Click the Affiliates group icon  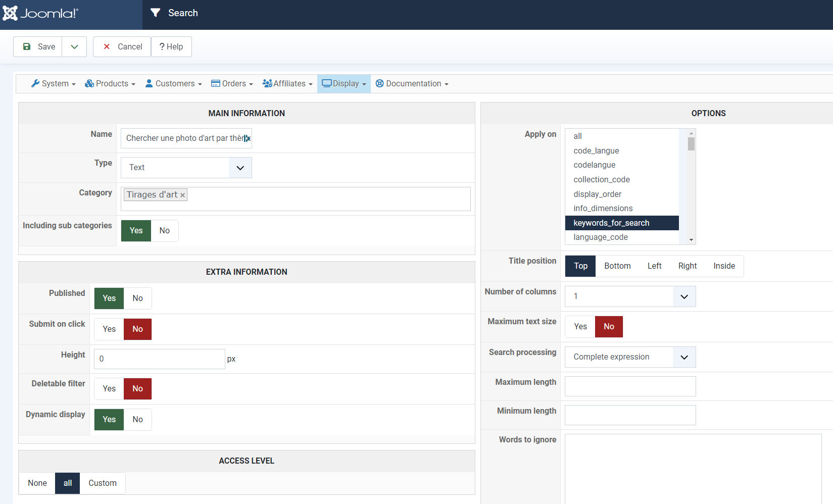[x=267, y=83]
